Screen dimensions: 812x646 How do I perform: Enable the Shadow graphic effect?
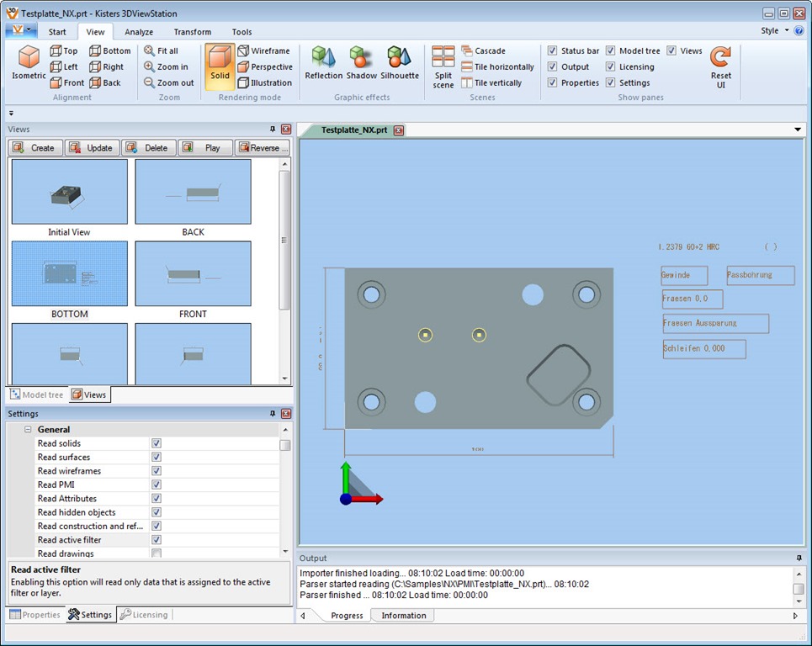click(x=362, y=62)
